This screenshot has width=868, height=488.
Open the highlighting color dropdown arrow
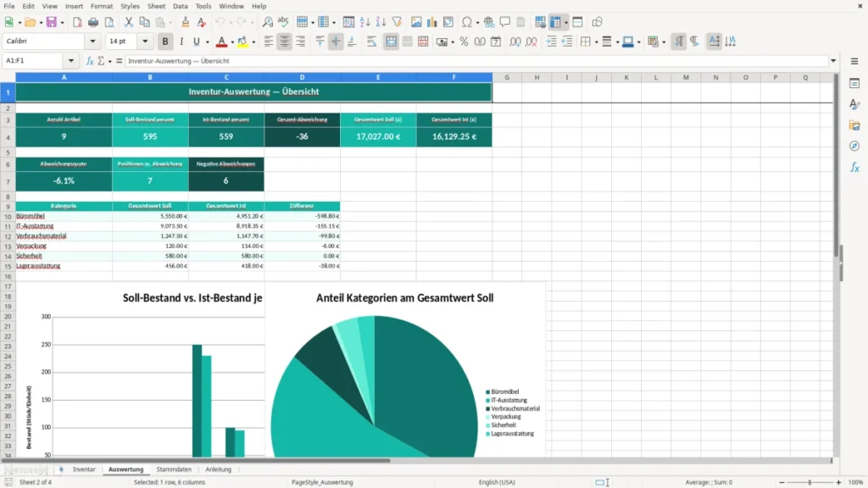click(253, 42)
